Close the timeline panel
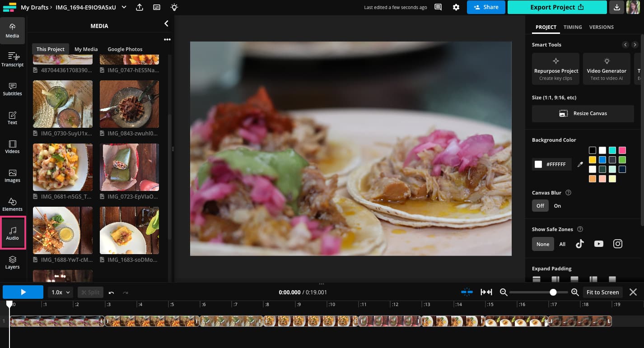 coord(633,292)
